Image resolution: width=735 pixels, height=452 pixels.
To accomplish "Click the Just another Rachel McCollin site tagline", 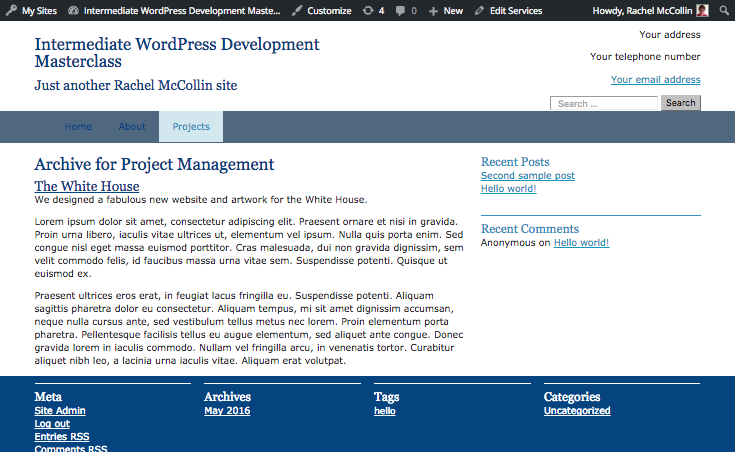I will [x=136, y=85].
